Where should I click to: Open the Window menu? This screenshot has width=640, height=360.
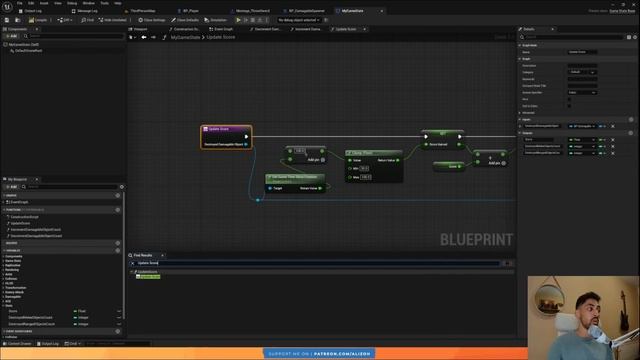tap(88, 3)
